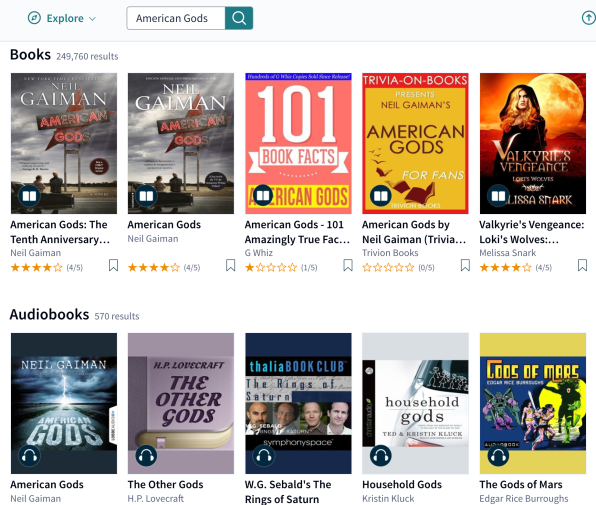Open audiobook title The Other Gods
596x505 pixels.
pos(165,484)
